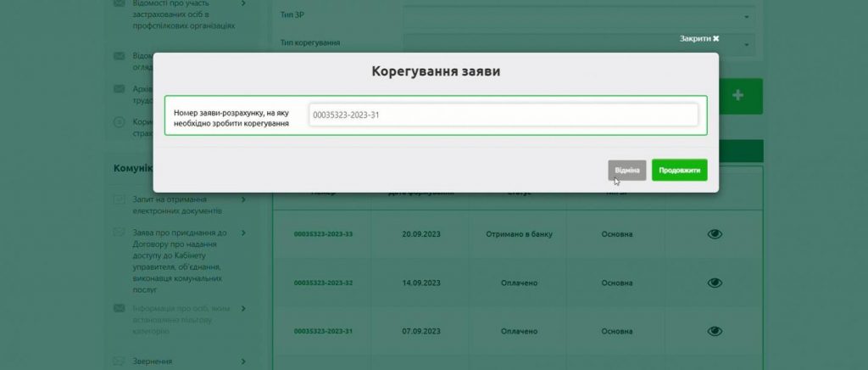
Task: Expand Запит на отримання електронних документів chevron
Action: click(x=243, y=200)
